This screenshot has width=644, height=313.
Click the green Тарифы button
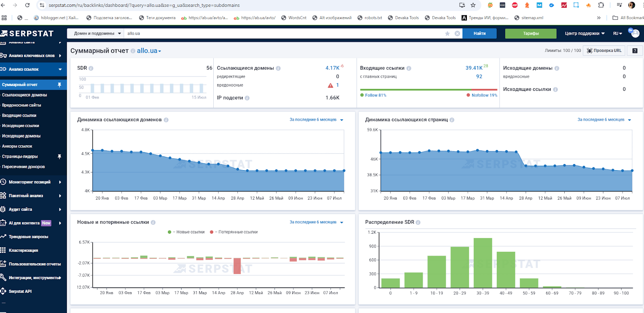click(x=531, y=33)
